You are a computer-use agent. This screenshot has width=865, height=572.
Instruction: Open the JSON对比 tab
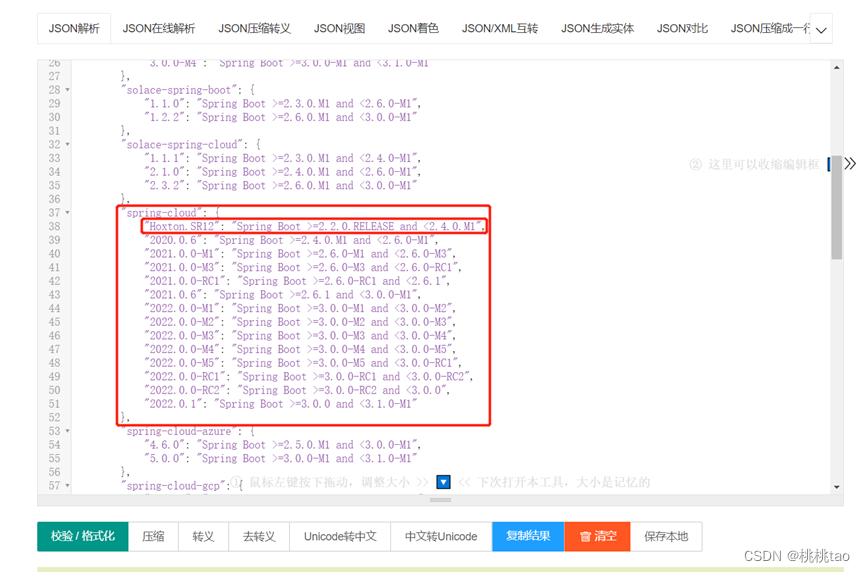682,29
